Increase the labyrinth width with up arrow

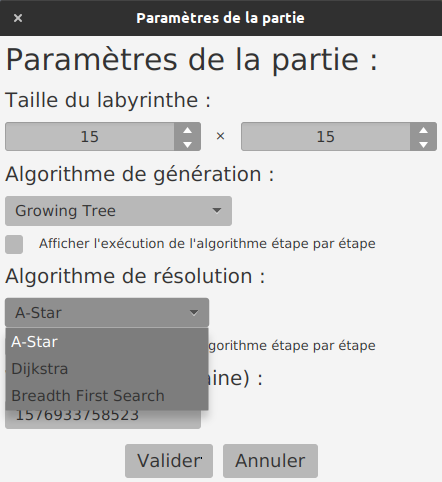[x=187, y=130]
